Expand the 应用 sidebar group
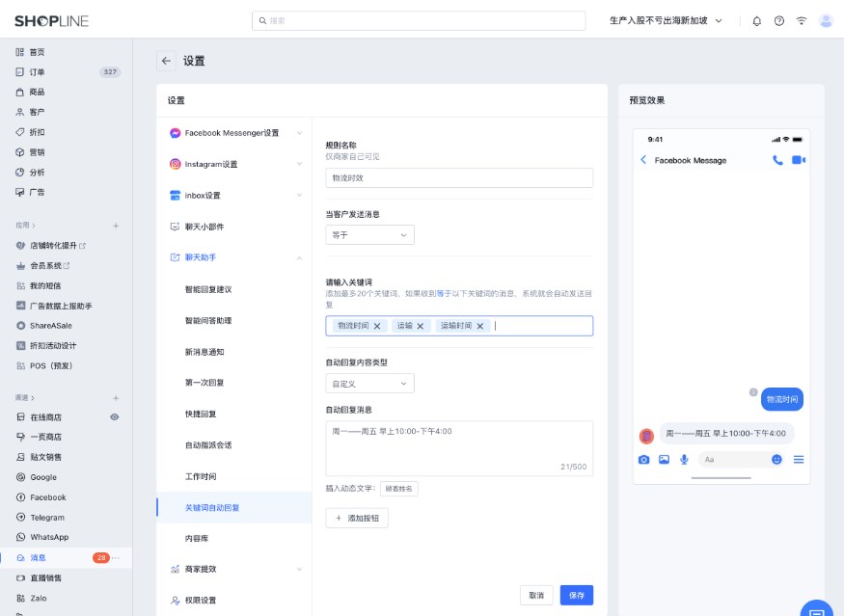The image size is (844, 616). (25, 226)
